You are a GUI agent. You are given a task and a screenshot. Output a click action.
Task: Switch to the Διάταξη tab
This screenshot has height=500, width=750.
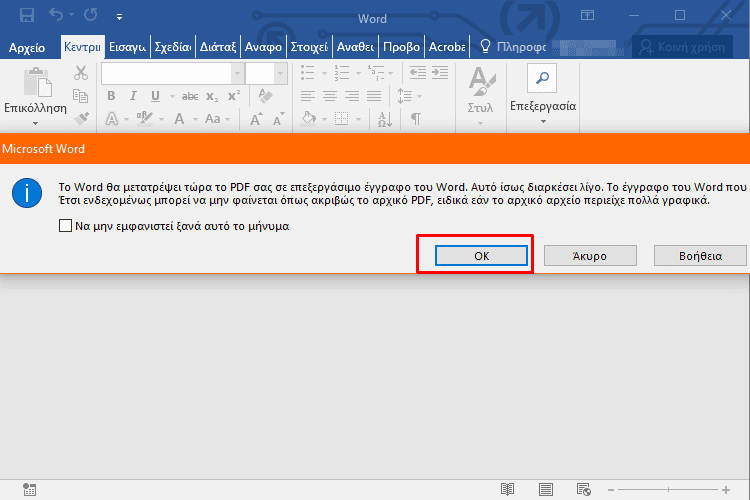click(218, 47)
